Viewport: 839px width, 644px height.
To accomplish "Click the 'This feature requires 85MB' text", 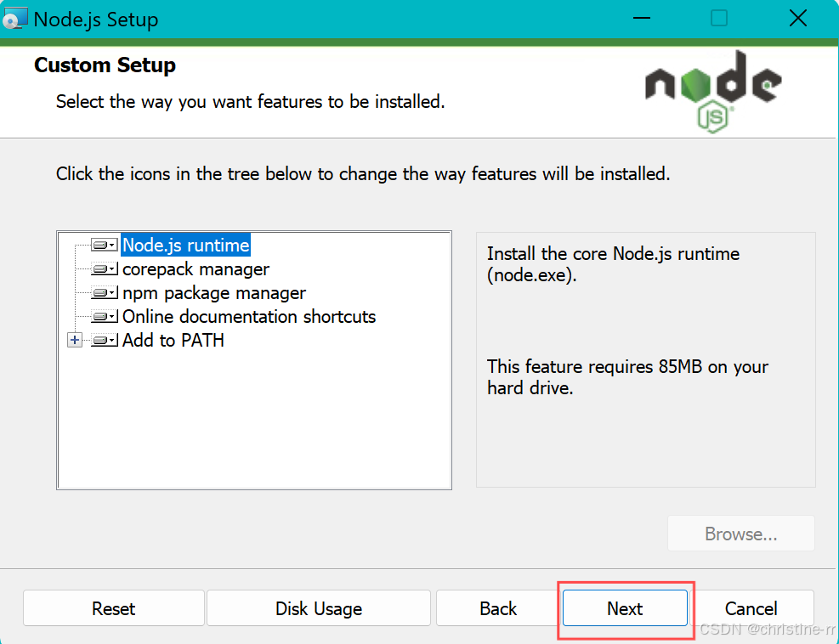I will pyautogui.click(x=627, y=377).
